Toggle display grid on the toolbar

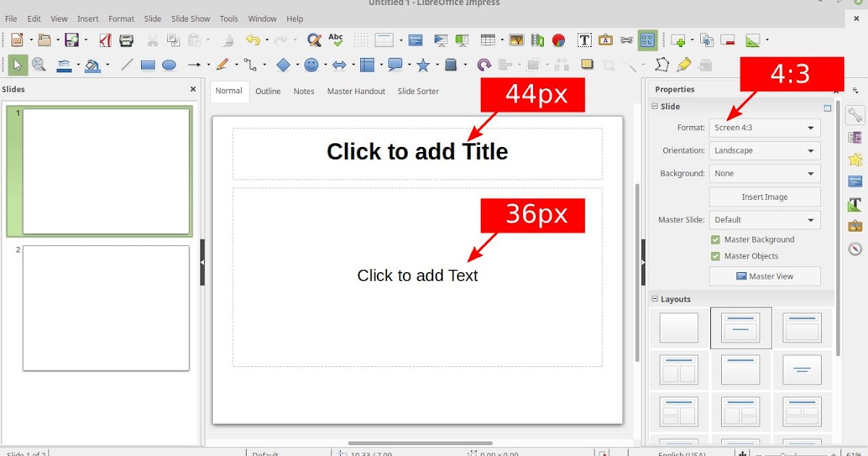tap(360, 40)
